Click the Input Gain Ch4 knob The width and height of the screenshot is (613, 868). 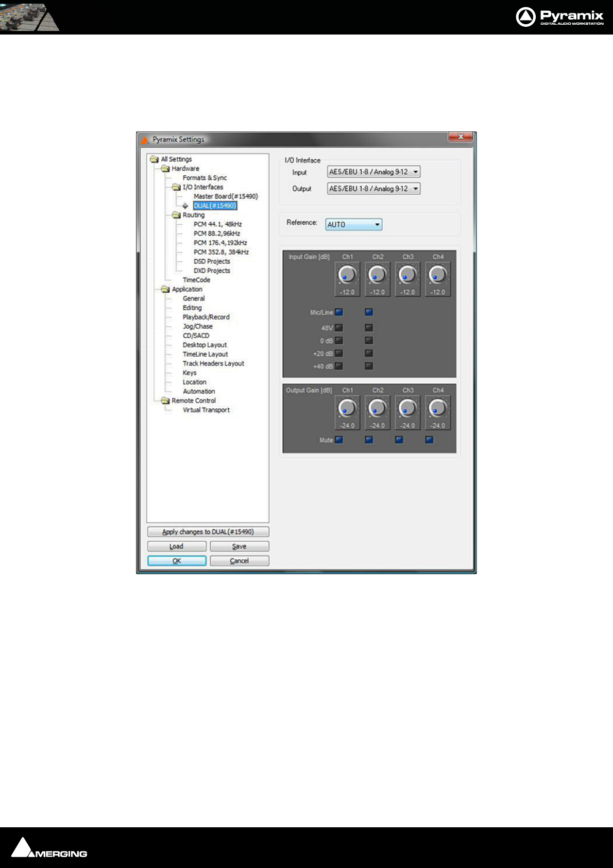pos(438,275)
